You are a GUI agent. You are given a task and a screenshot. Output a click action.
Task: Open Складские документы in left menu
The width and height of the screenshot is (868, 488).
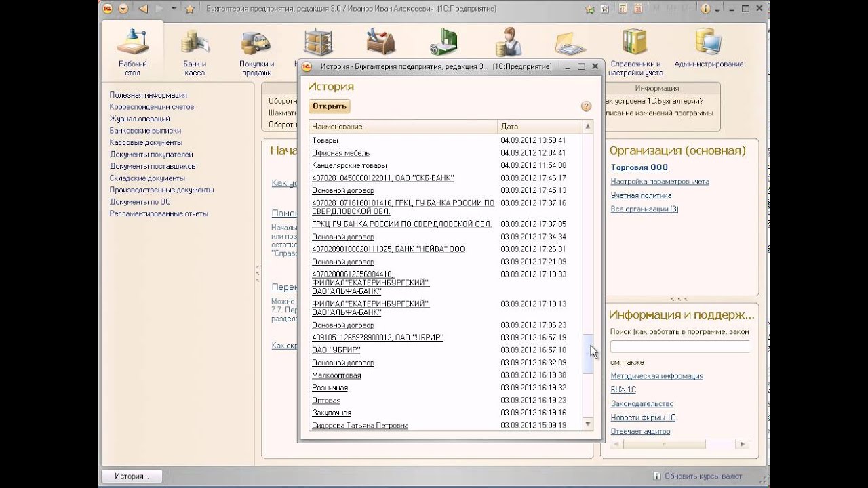[147, 178]
